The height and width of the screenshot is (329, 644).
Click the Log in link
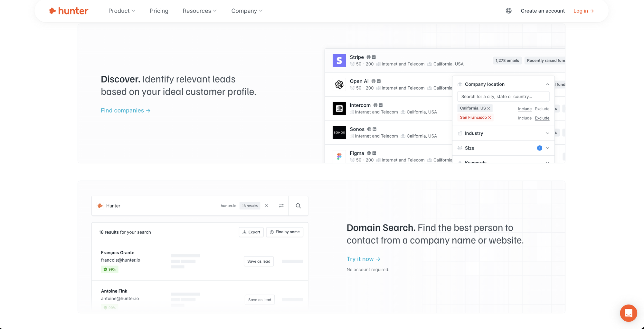(583, 11)
